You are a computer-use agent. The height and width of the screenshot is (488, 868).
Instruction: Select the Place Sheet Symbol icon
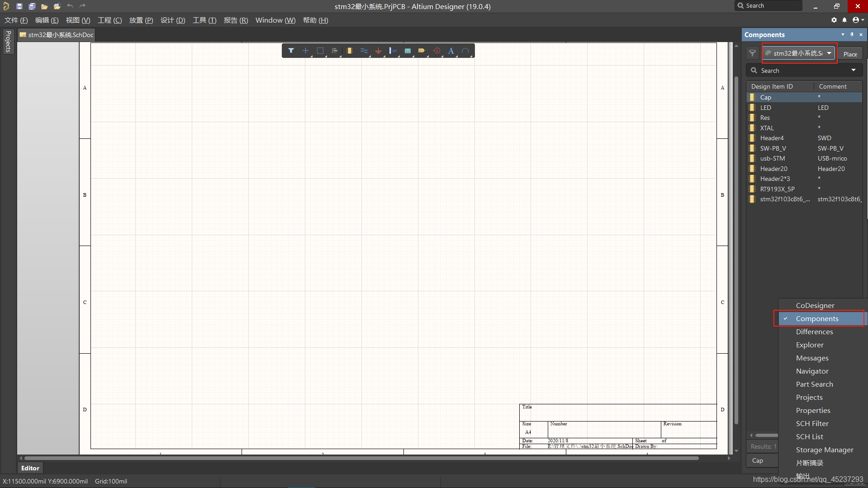[x=408, y=51]
